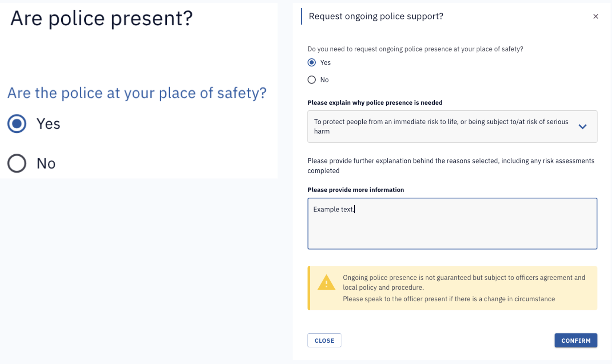Click 'Please explain why police presence is needed' label
Image resolution: width=612 pixels, height=364 pixels.
[x=375, y=103]
